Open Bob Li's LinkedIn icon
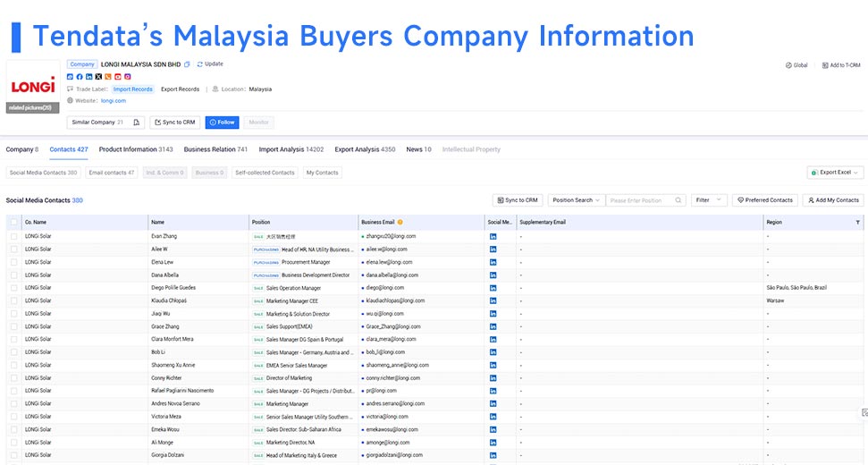Screen dimensions: 868x465 tap(493, 352)
